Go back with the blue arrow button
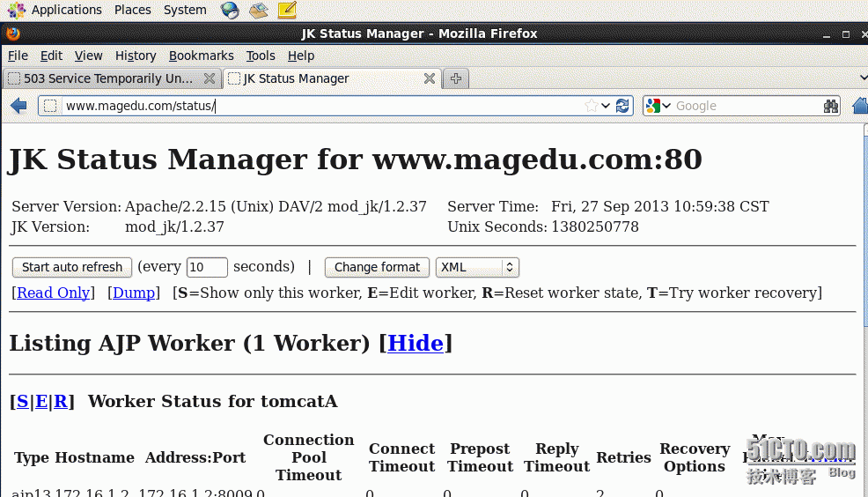The image size is (868, 497). [18, 106]
